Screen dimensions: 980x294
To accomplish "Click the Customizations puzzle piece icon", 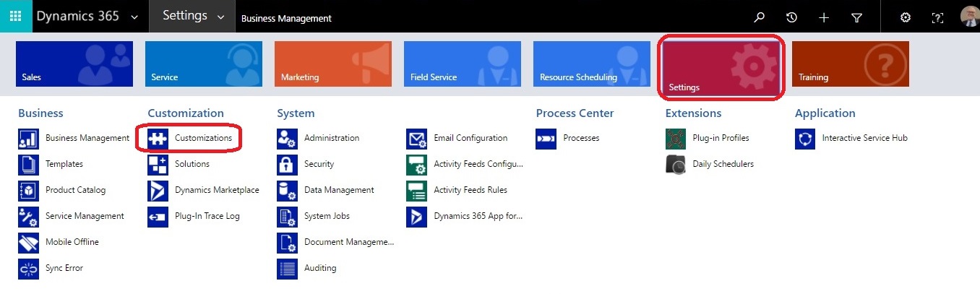I will pos(158,138).
